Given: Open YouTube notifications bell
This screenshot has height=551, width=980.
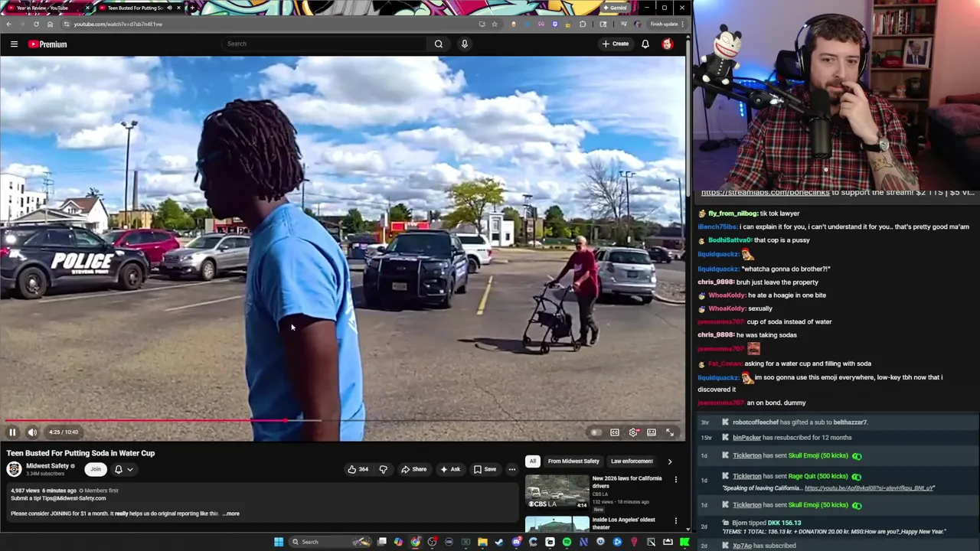Looking at the screenshot, I should tap(645, 44).
